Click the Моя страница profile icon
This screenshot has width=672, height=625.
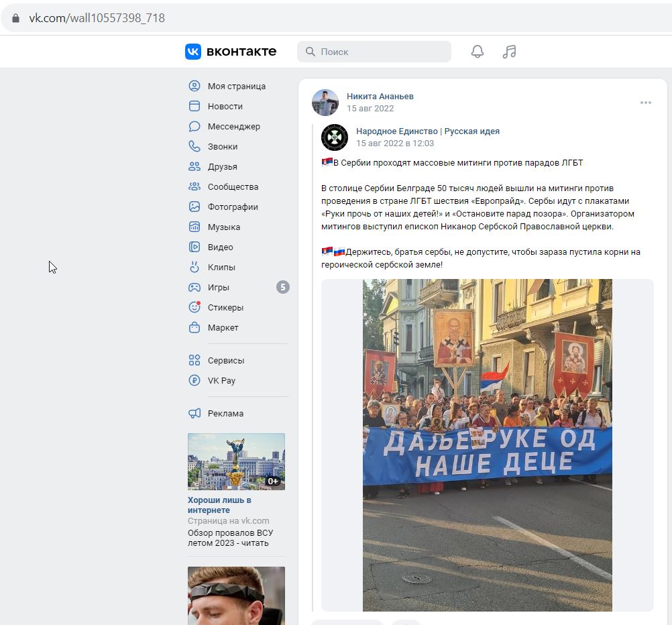point(194,86)
